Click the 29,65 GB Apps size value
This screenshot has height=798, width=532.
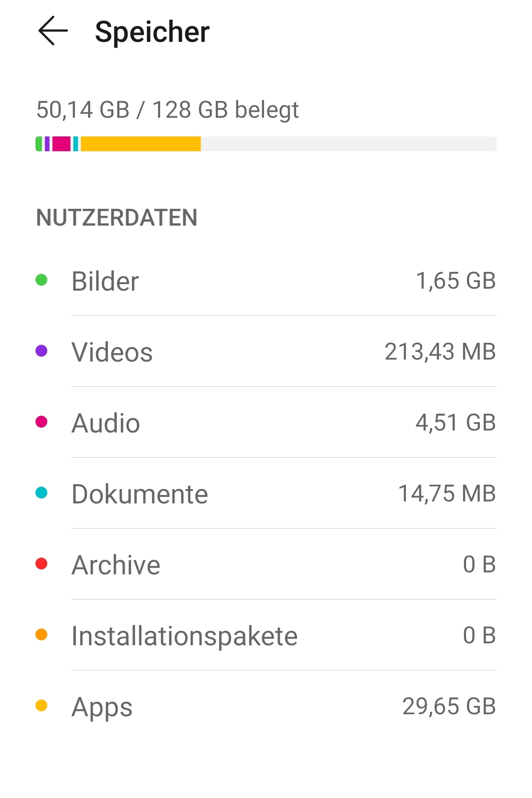449,706
